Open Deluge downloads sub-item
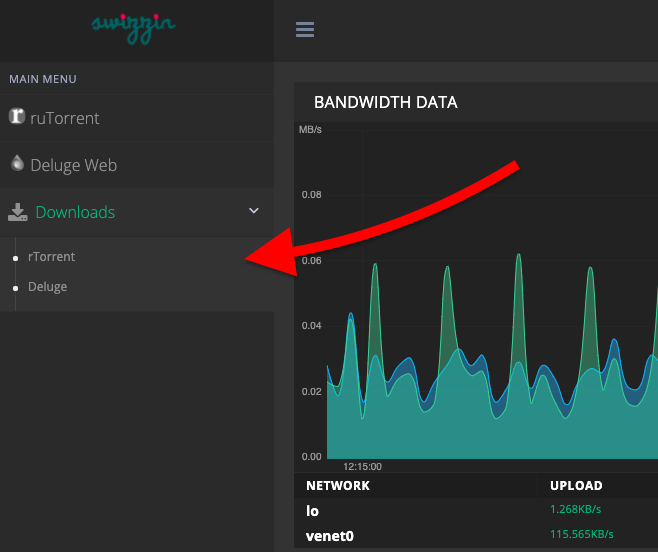This screenshot has width=658, height=552. click(x=47, y=287)
